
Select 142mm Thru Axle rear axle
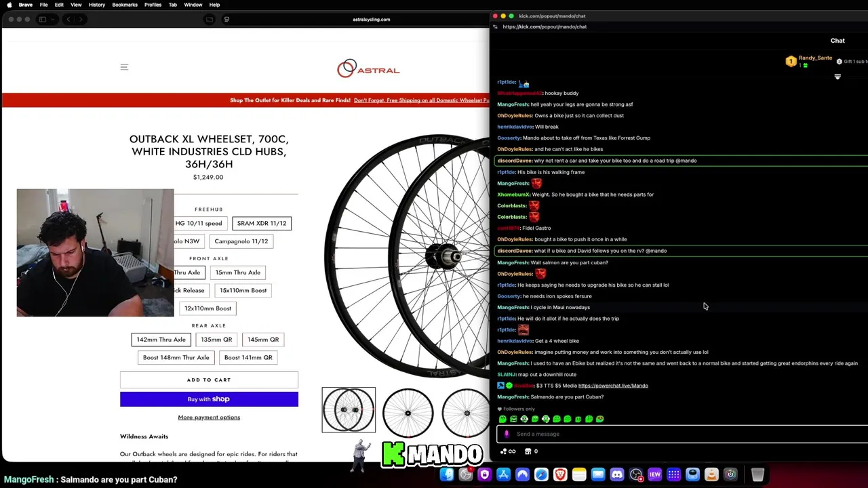[x=161, y=340]
